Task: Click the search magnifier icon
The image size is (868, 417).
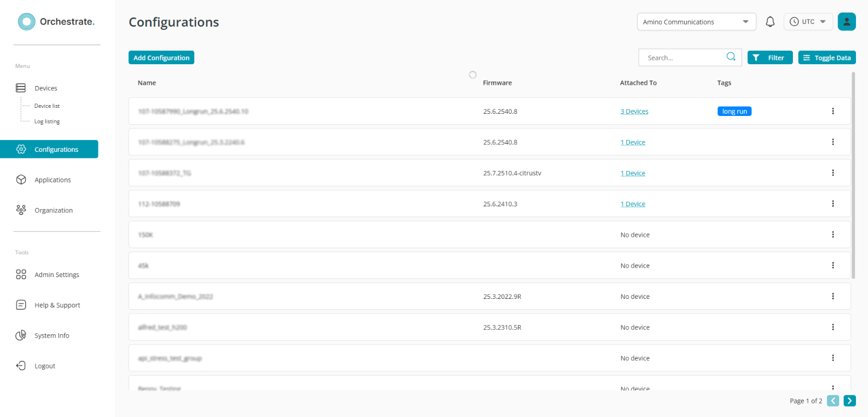Action: point(731,57)
